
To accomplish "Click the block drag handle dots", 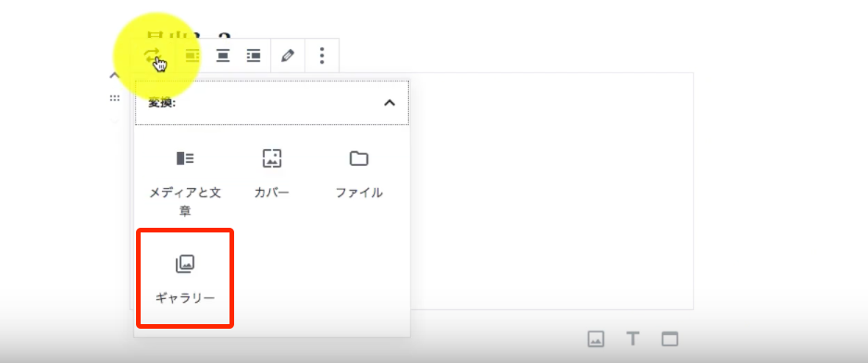I will pos(114,98).
